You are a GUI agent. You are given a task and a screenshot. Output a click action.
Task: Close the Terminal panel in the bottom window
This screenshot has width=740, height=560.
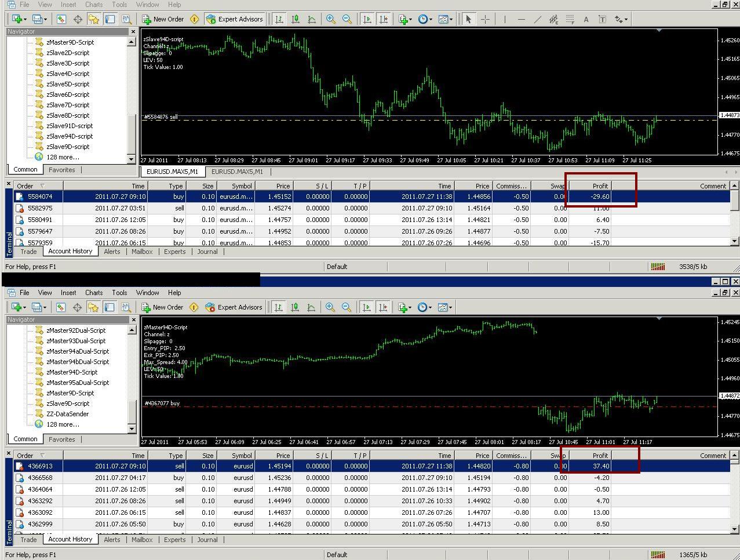pos(9,453)
